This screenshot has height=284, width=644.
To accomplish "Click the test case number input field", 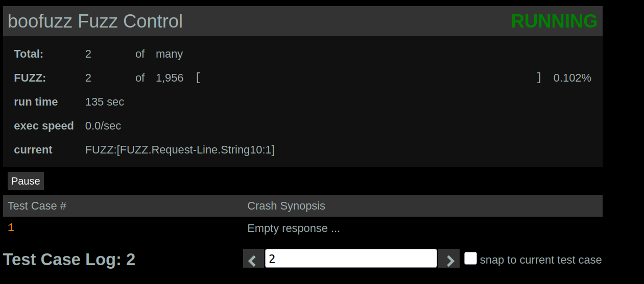I will coord(351,259).
